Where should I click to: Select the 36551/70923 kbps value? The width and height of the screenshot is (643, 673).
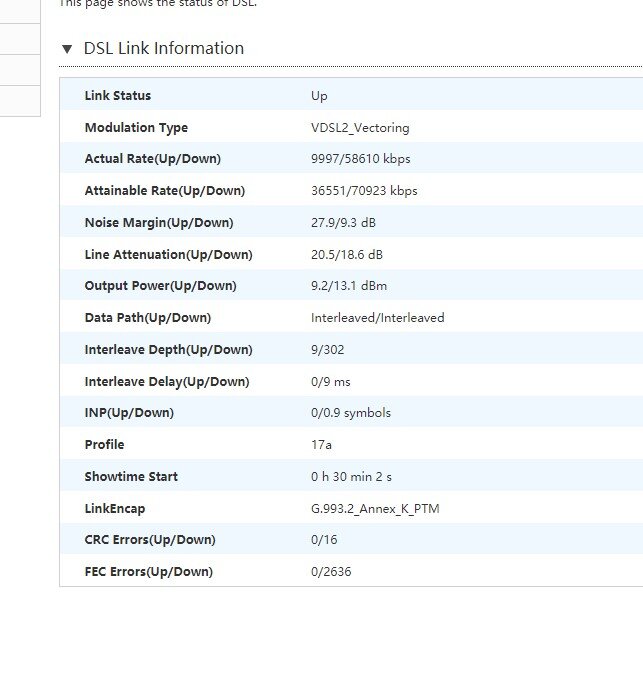364,191
